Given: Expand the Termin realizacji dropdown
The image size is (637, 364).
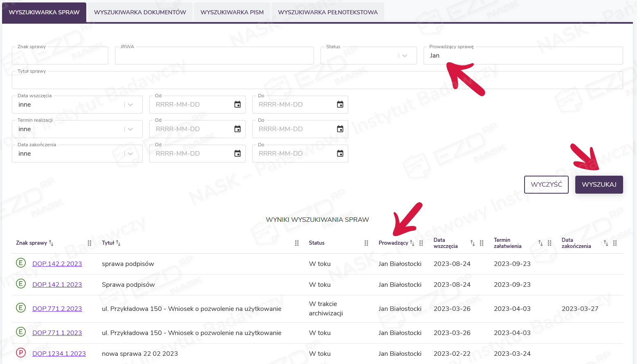Looking at the screenshot, I should point(130,130).
